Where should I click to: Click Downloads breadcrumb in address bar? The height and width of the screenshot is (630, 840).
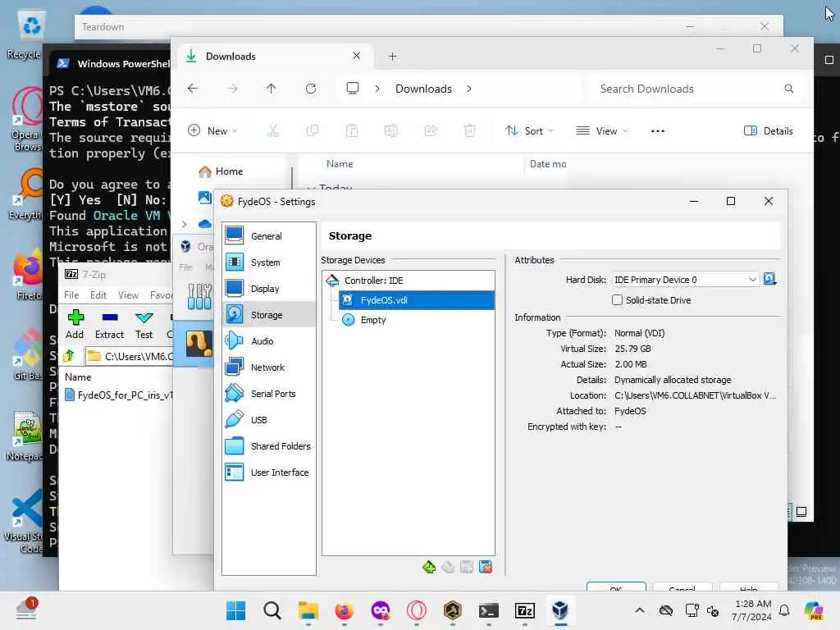tap(423, 89)
